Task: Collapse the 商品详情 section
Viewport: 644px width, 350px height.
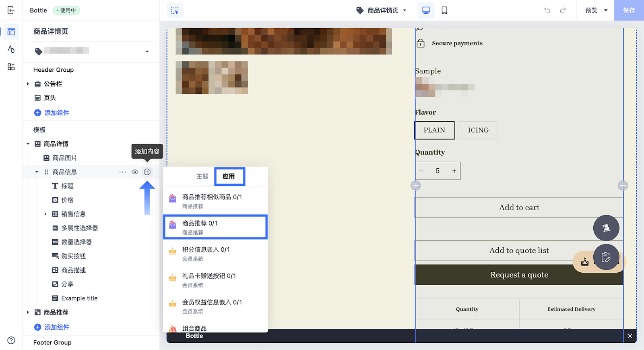Action: pos(28,144)
